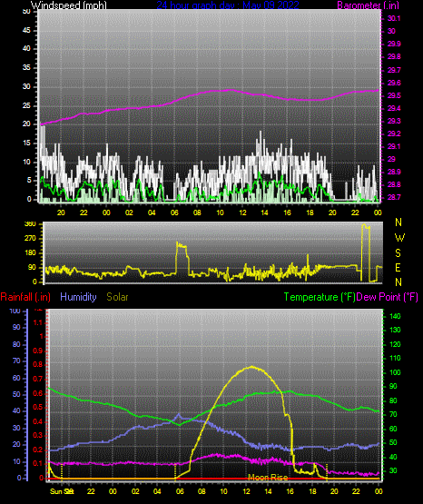Click the green temperature axis value '120'
Screen dimensions: 423x504
click(395, 344)
